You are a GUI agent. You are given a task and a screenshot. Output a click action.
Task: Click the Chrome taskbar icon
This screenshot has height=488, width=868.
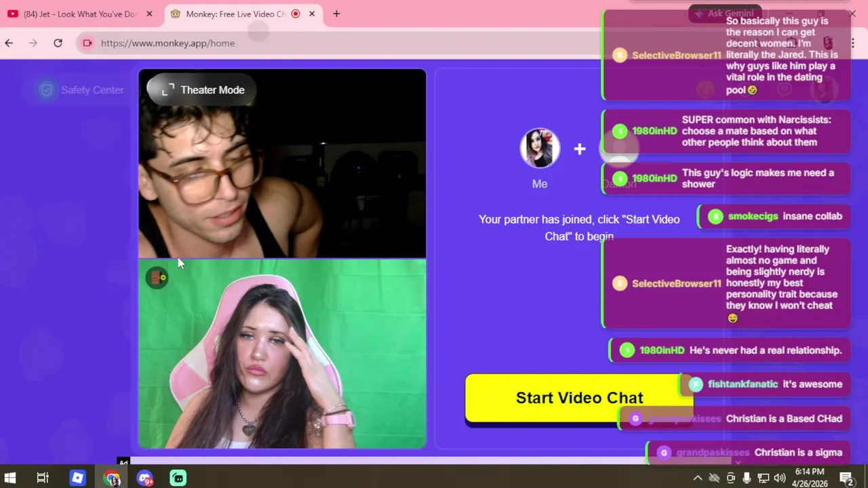pos(112,478)
